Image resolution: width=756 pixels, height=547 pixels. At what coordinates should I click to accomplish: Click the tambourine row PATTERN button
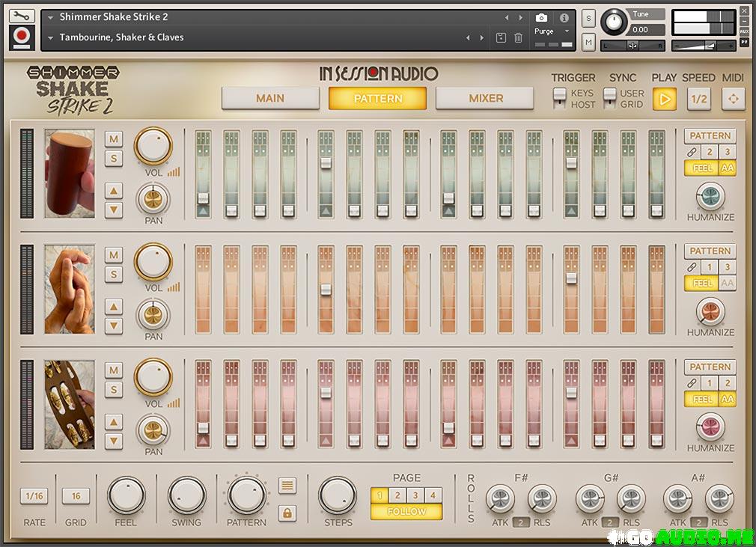[x=710, y=367]
